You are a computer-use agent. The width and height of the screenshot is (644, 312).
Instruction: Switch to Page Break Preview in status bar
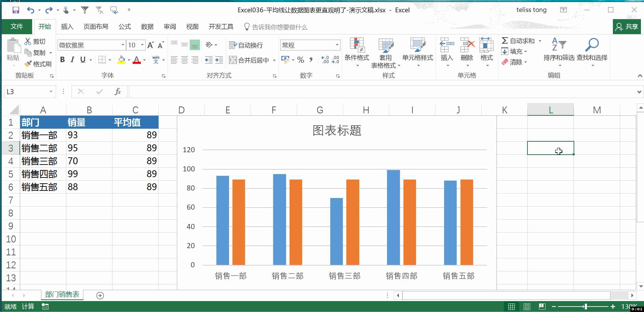click(x=542, y=307)
